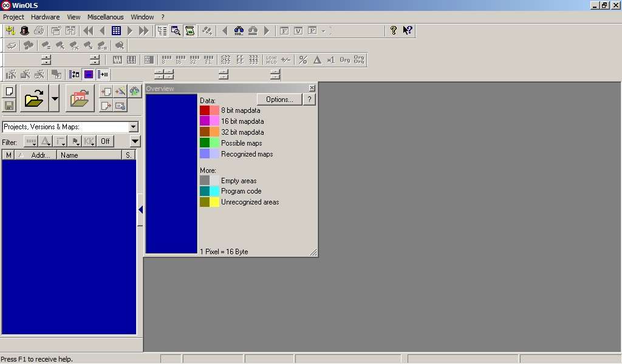Open the Hardware menu
Screen dimensions: 622x364
click(45, 17)
